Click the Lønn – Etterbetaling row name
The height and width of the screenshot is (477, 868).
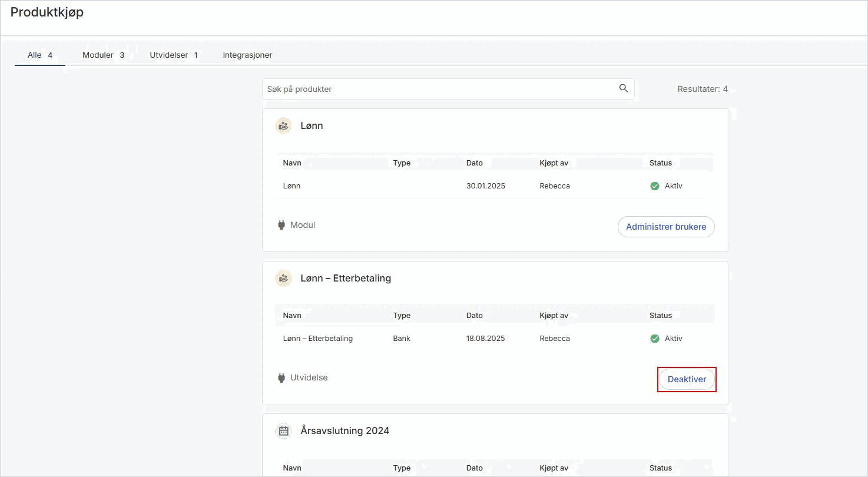click(x=318, y=339)
